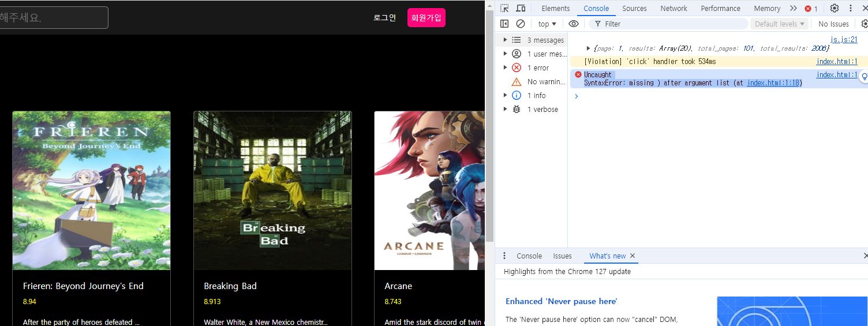Click the 'Frieren: Beyond Journey's End' title
Image resolution: width=868 pixels, height=326 pixels.
coord(83,286)
